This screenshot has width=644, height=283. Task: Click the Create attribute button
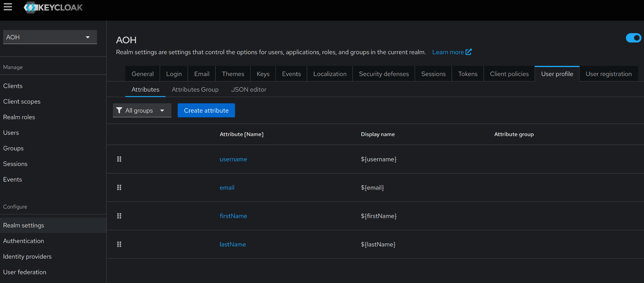click(x=206, y=110)
